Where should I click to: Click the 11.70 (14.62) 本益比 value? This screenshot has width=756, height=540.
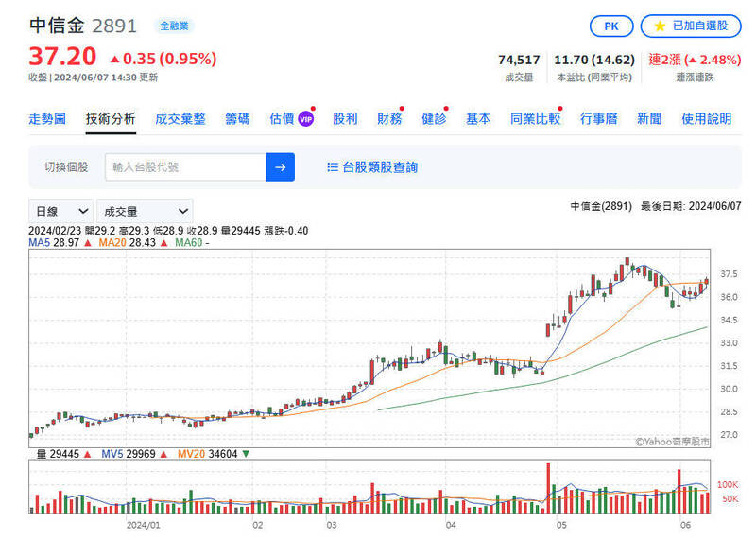pyautogui.click(x=594, y=60)
